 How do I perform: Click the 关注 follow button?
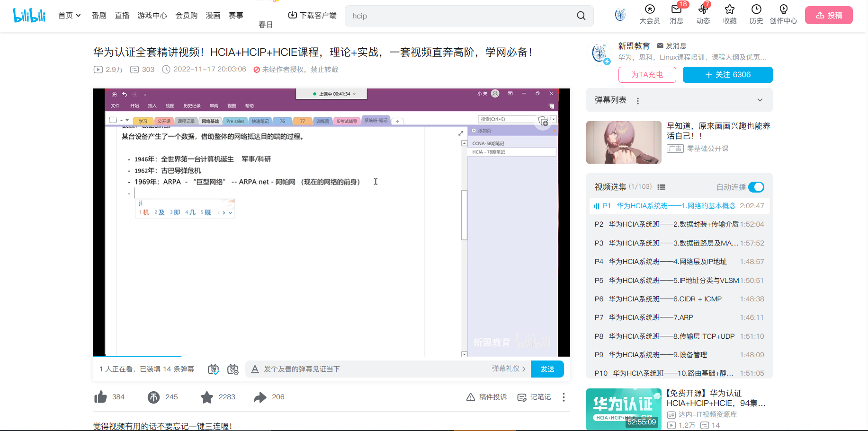pos(727,74)
